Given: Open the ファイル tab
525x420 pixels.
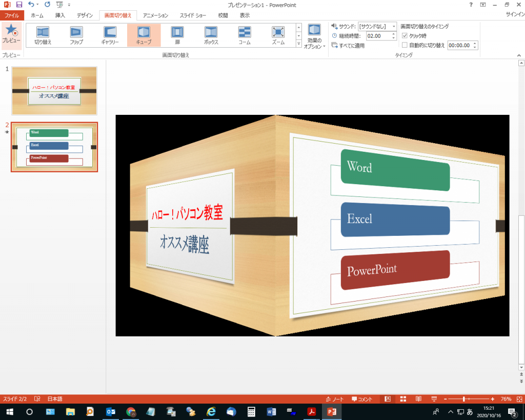Looking at the screenshot, I should (x=11, y=15).
